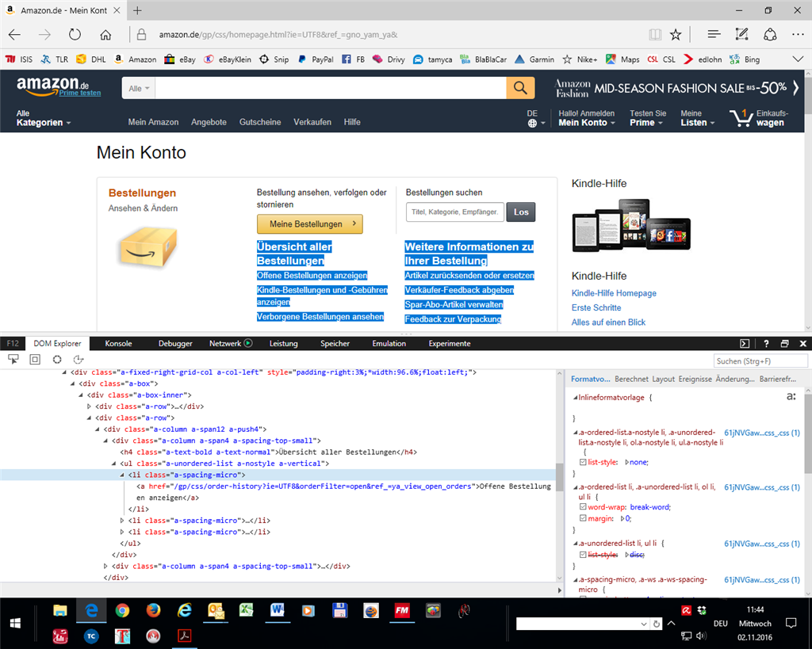Select the Berechnet styles tab
Image resolution: width=812 pixels, height=649 pixels.
[x=631, y=379]
